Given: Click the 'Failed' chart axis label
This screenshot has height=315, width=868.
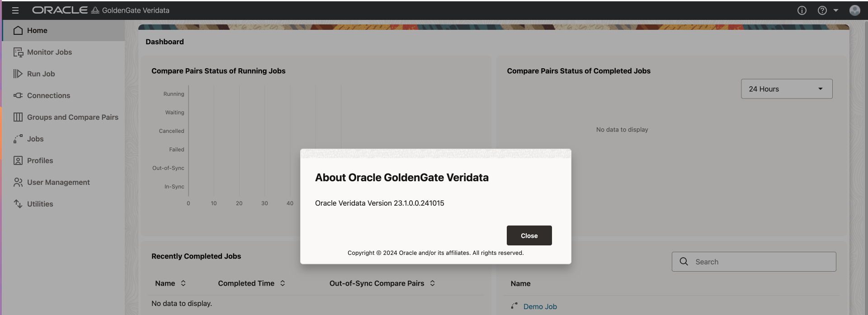Looking at the screenshot, I should [176, 150].
